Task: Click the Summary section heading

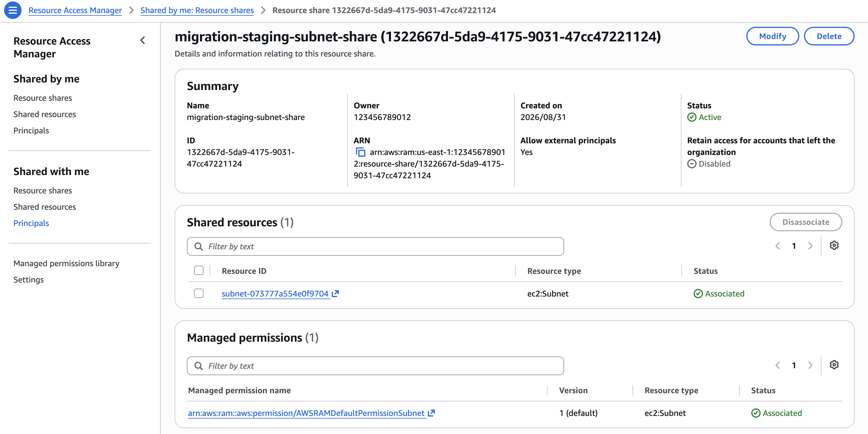Action: (212, 86)
